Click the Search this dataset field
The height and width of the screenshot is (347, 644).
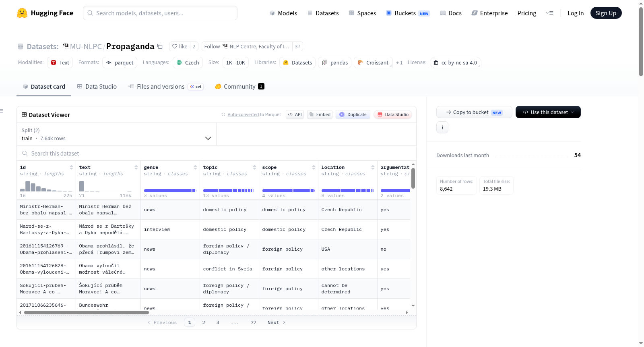click(217, 153)
